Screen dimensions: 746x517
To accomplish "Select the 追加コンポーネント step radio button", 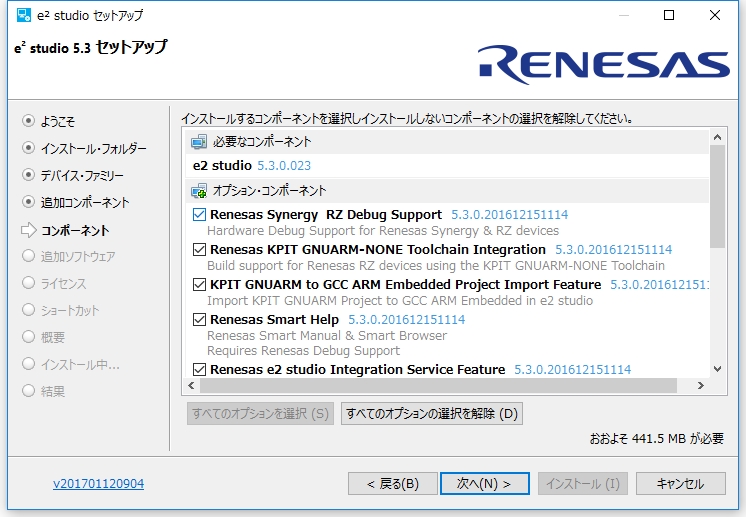I will 29,202.
